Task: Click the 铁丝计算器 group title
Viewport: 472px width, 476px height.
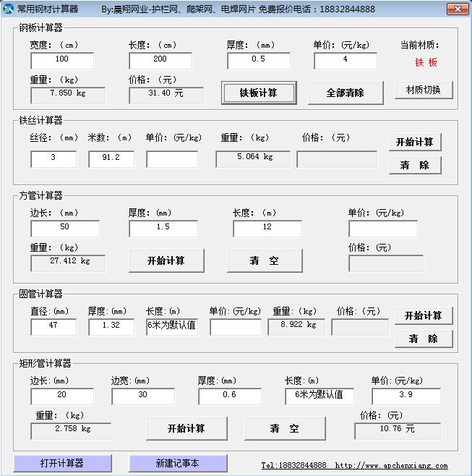Action: coord(40,120)
